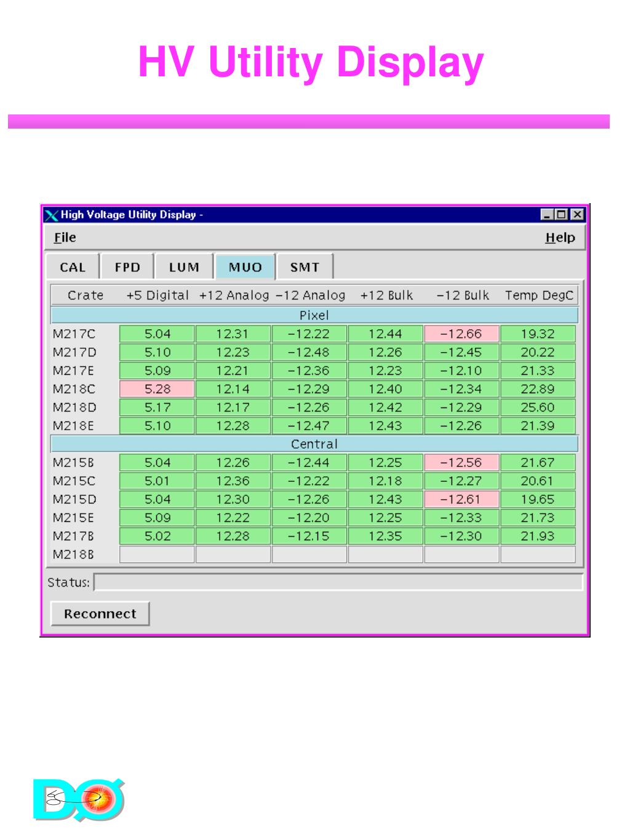This screenshot has height=840, width=630.
Task: Click crate label M217E
Action: coord(74,370)
